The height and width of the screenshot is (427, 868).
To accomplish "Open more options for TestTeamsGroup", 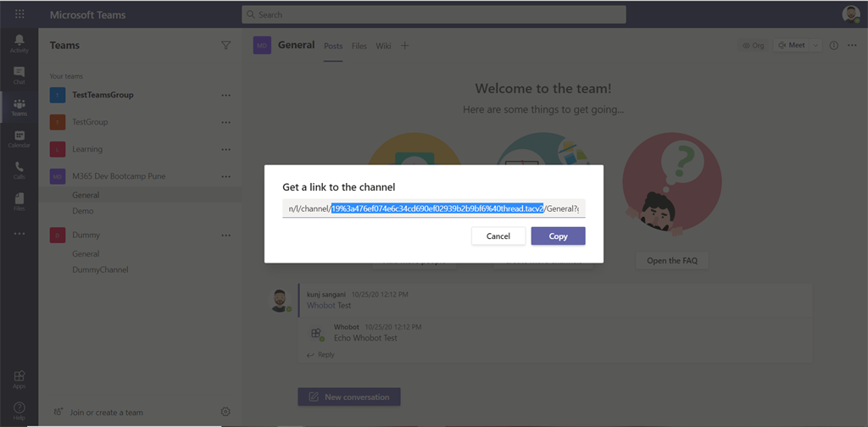I will pyautogui.click(x=225, y=95).
